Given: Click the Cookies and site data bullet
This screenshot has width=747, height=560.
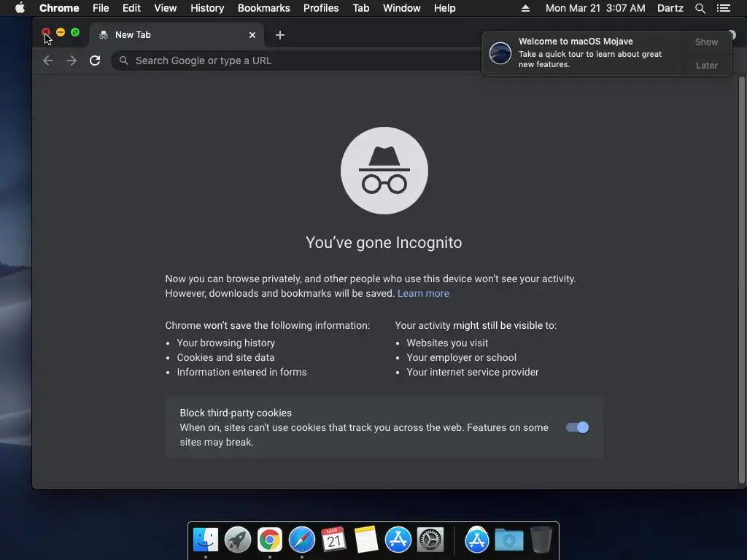Looking at the screenshot, I should tap(225, 357).
